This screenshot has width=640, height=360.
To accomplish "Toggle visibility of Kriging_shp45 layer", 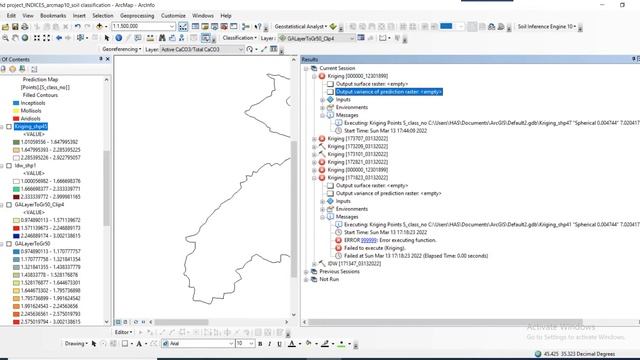I will coord(9,127).
